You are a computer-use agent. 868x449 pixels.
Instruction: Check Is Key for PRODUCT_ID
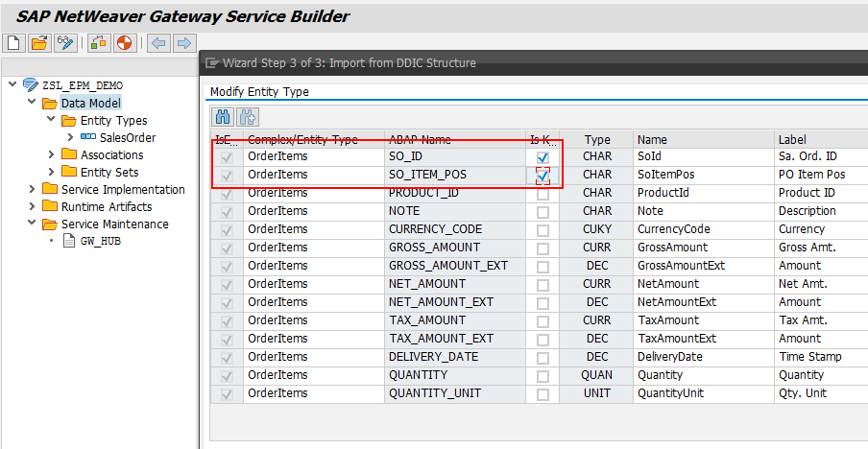click(x=543, y=194)
